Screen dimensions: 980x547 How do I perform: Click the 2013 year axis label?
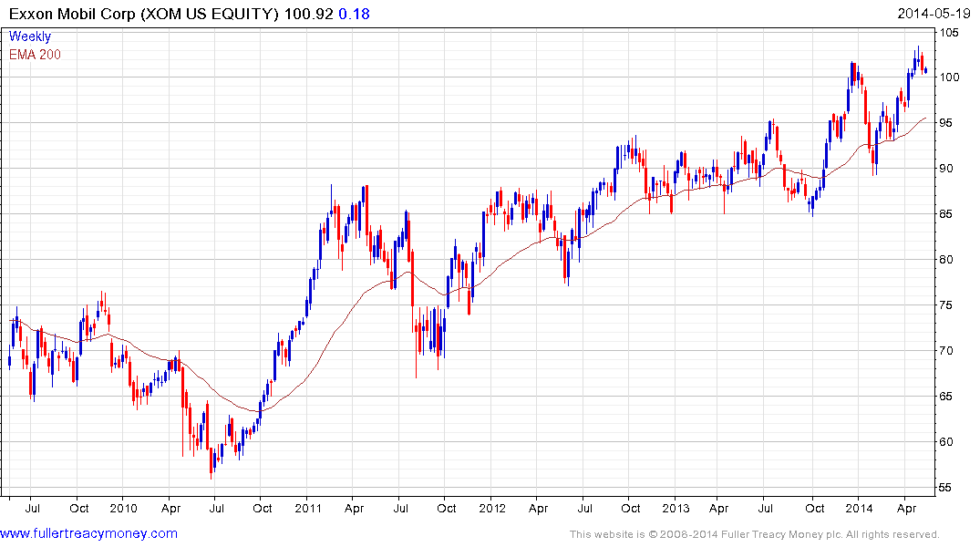[676, 508]
